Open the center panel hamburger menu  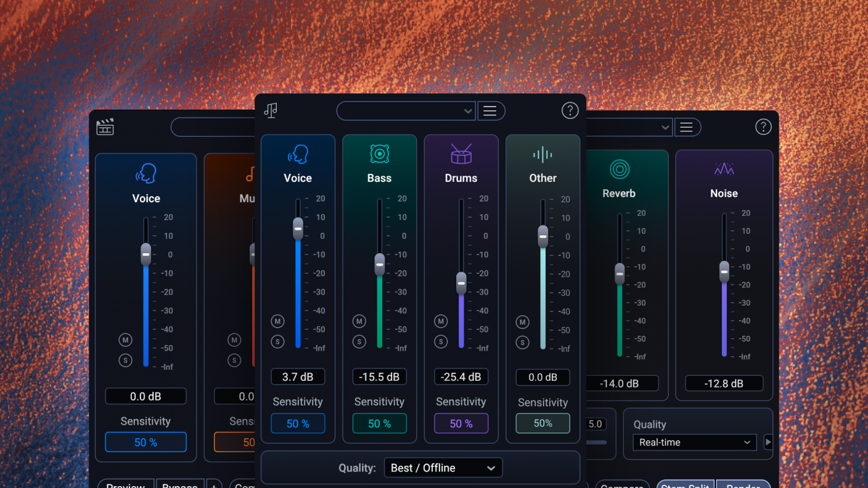[490, 111]
